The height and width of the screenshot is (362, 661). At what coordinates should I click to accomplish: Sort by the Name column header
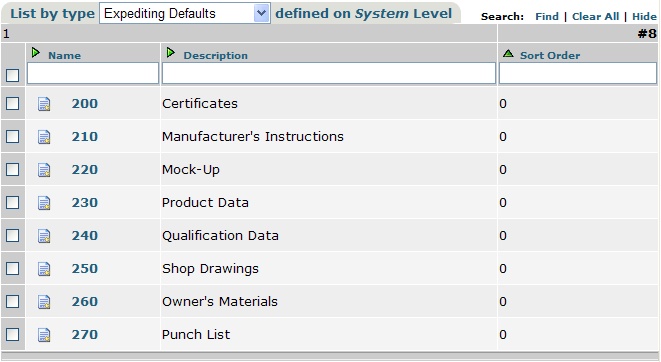pos(64,56)
